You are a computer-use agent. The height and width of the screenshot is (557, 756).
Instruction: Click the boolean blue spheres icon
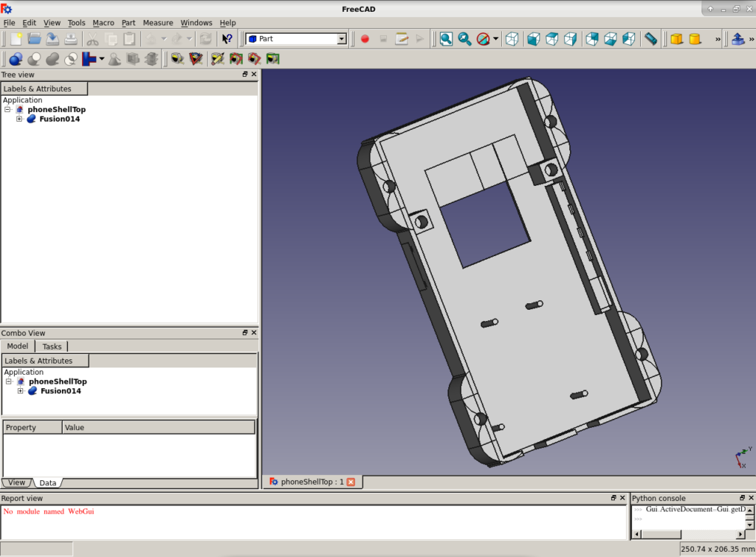tap(15, 59)
